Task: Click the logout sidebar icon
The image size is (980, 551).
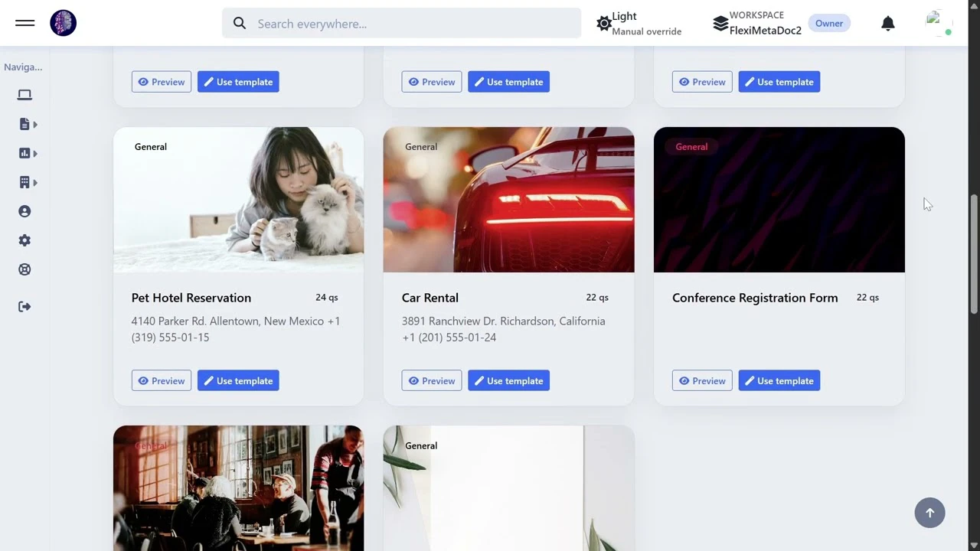Action: (x=24, y=307)
